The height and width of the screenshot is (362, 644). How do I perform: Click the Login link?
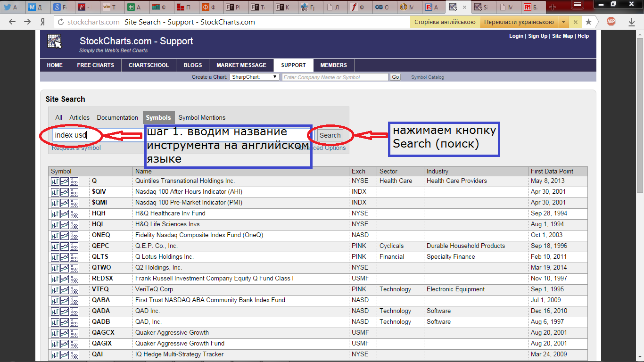click(516, 36)
